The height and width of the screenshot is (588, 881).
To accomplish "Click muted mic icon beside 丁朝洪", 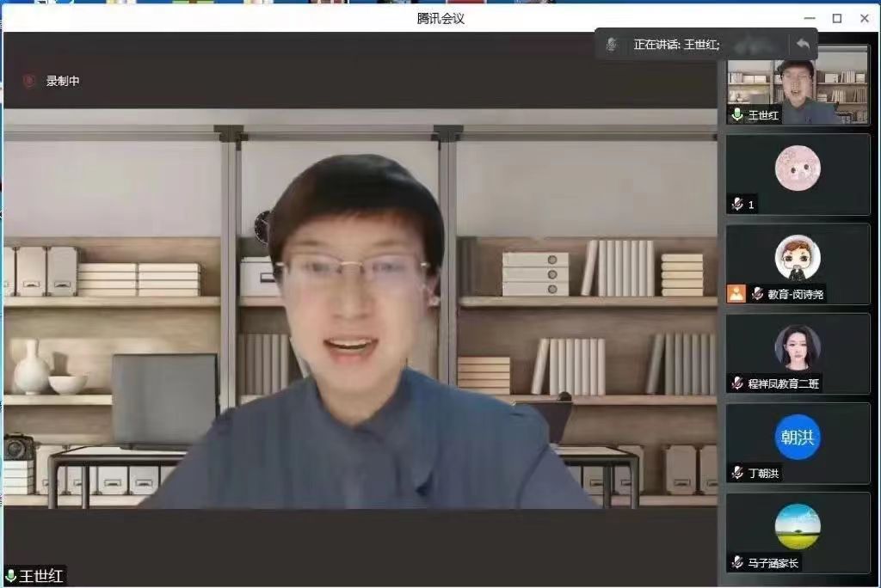I will pos(737,472).
